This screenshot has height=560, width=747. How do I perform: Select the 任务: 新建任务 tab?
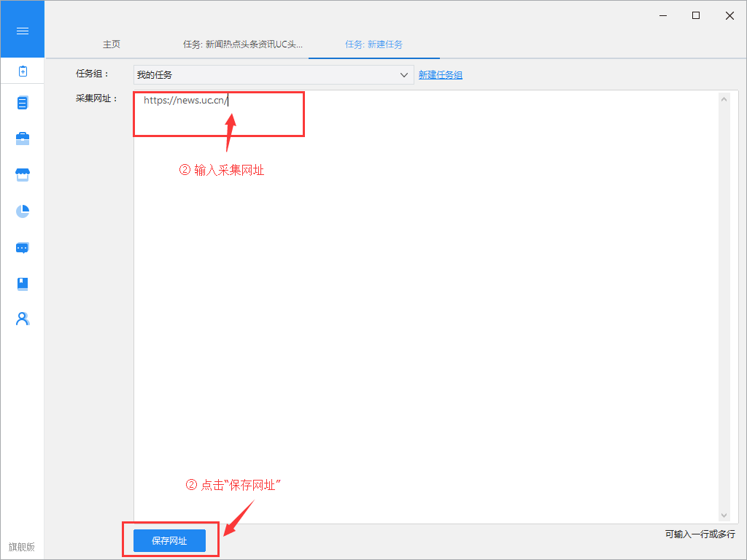pos(373,44)
